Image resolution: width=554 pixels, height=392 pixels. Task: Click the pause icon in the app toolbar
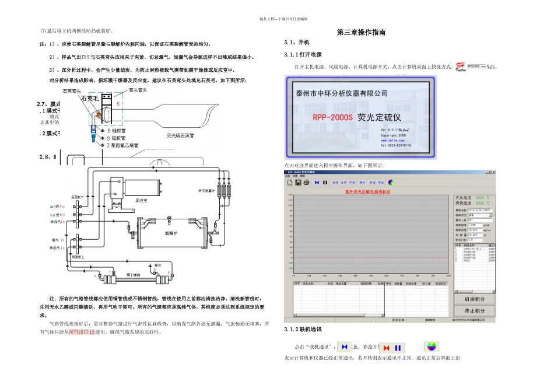325,183
